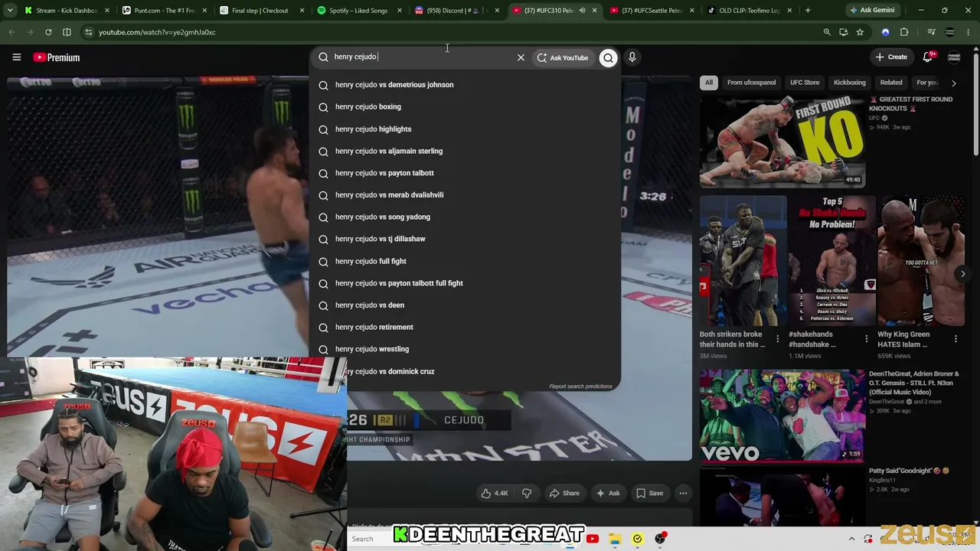Go to YouTube Premium home logo
The image size is (980, 551).
click(57, 57)
